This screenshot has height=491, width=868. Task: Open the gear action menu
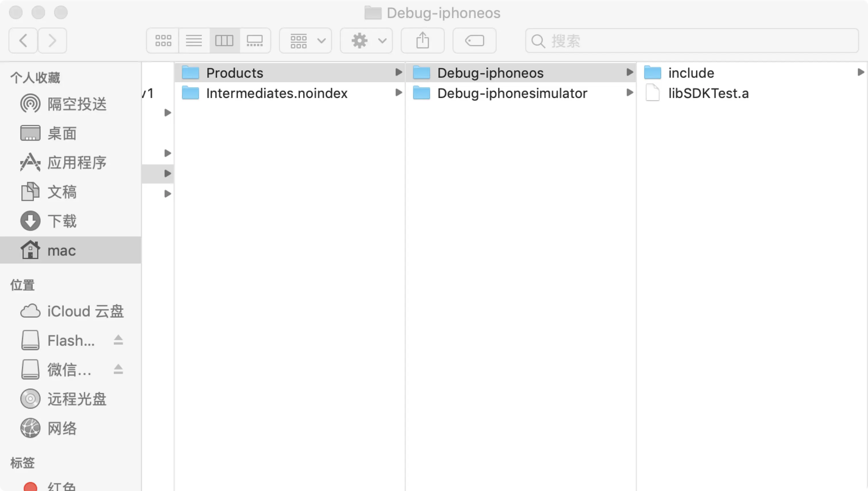[367, 41]
